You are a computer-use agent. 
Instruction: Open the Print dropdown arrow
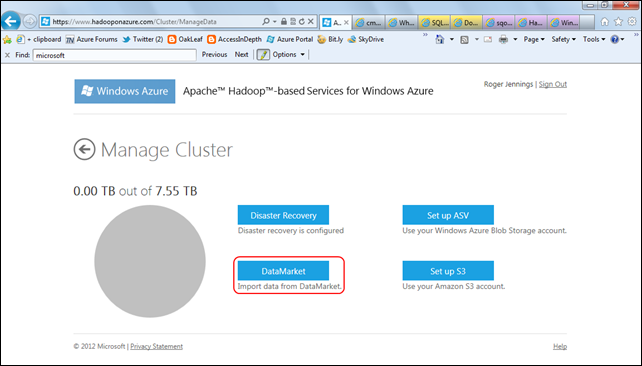coord(515,39)
